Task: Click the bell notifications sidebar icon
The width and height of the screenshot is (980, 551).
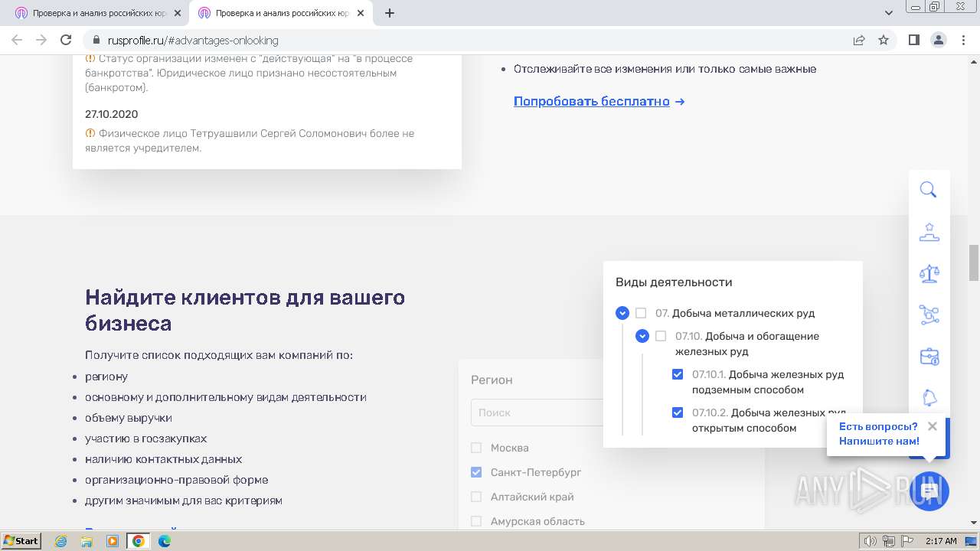Action: click(929, 398)
